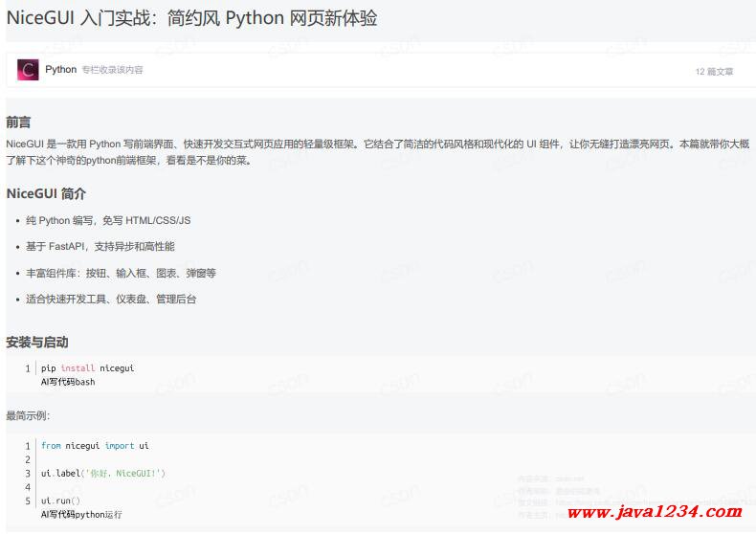Image resolution: width=756 pixels, height=534 pixels.
Task: Open the Python column link
Action: [x=60, y=70]
